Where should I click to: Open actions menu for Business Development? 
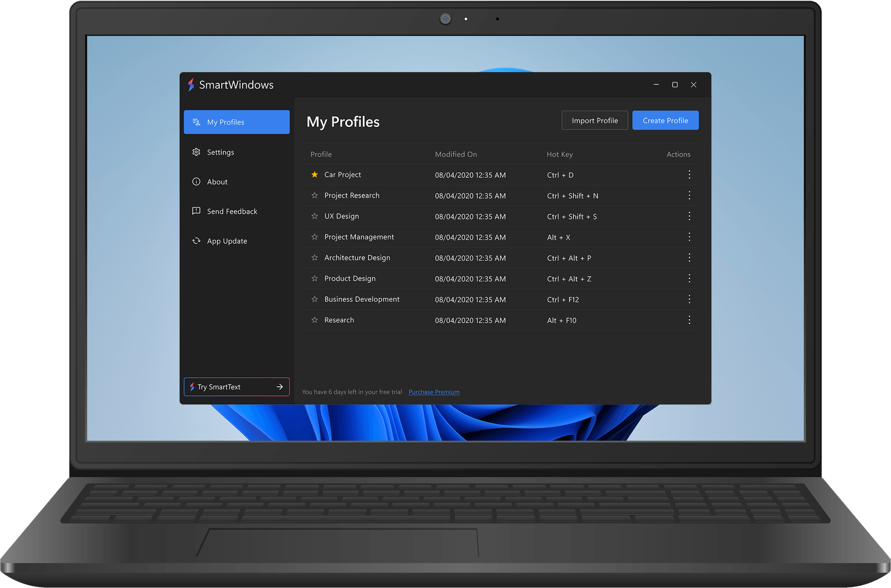[689, 299]
